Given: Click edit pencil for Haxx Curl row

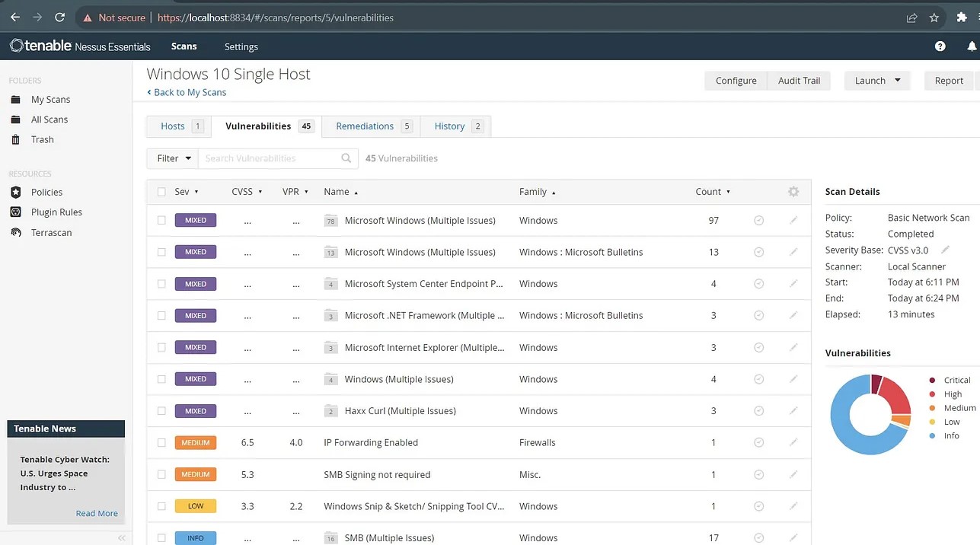Looking at the screenshot, I should point(793,410).
